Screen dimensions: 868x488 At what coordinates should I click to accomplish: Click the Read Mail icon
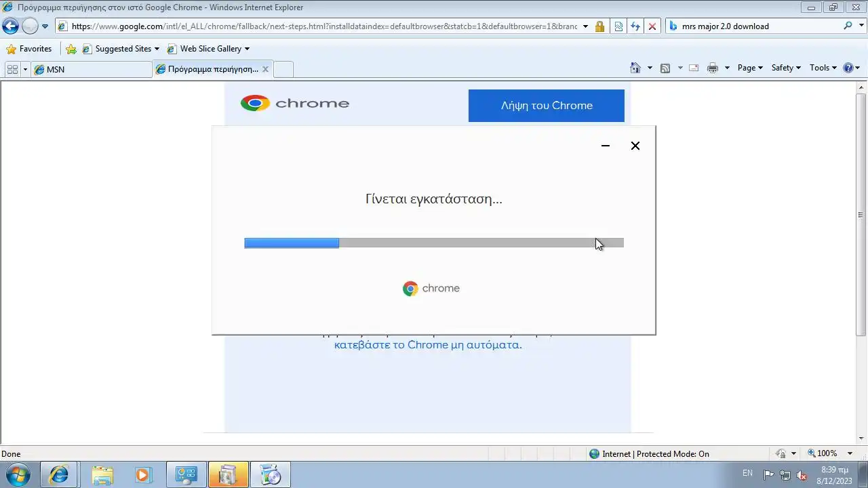(x=694, y=68)
